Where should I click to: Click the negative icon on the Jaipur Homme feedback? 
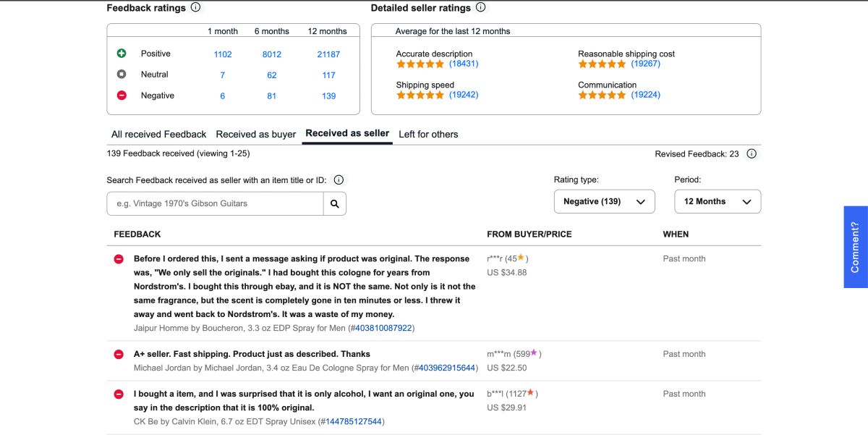118,258
